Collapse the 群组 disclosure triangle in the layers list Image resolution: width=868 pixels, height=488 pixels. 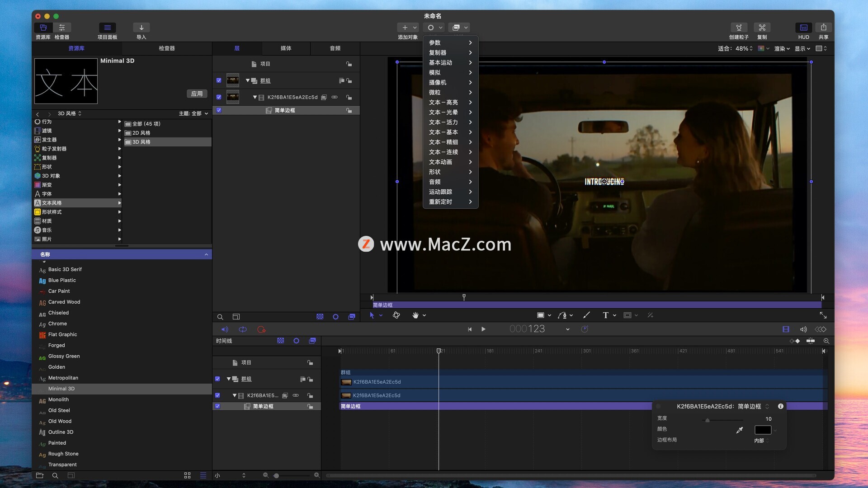tap(248, 80)
